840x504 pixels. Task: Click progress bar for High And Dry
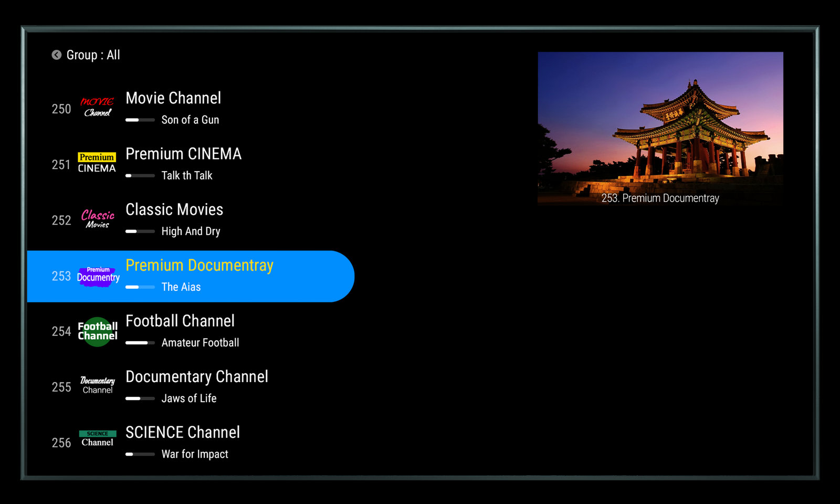pos(140,232)
